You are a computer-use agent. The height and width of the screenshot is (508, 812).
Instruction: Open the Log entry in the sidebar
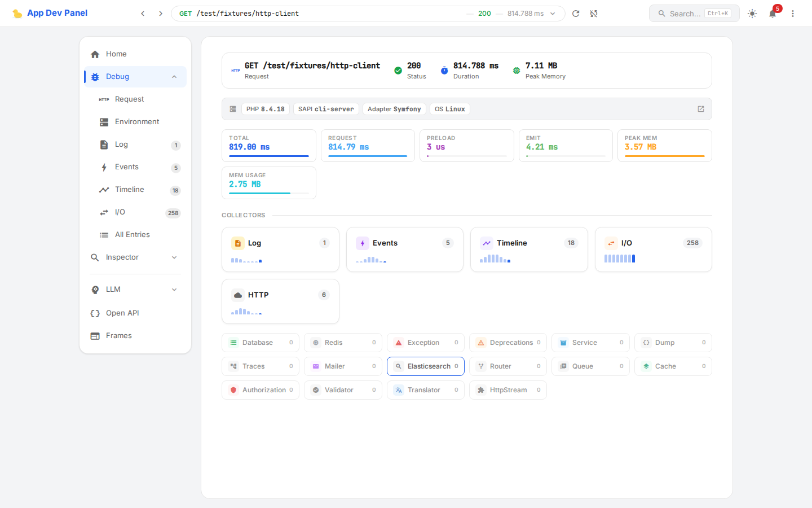[x=121, y=144]
